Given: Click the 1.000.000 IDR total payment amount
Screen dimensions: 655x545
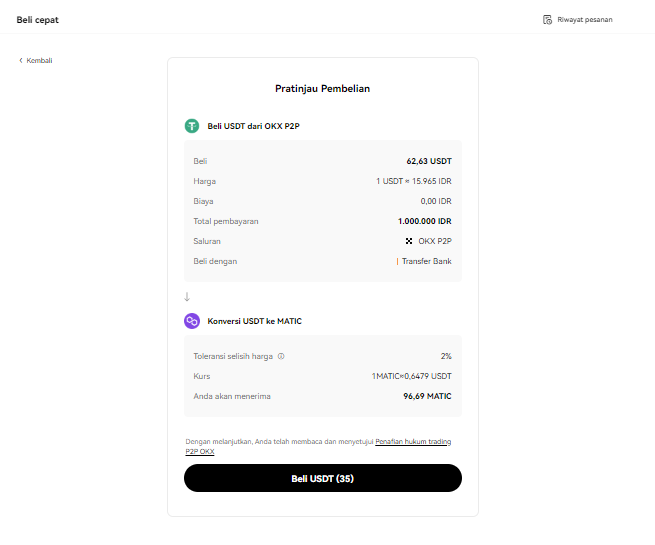Looking at the screenshot, I should click(424, 221).
